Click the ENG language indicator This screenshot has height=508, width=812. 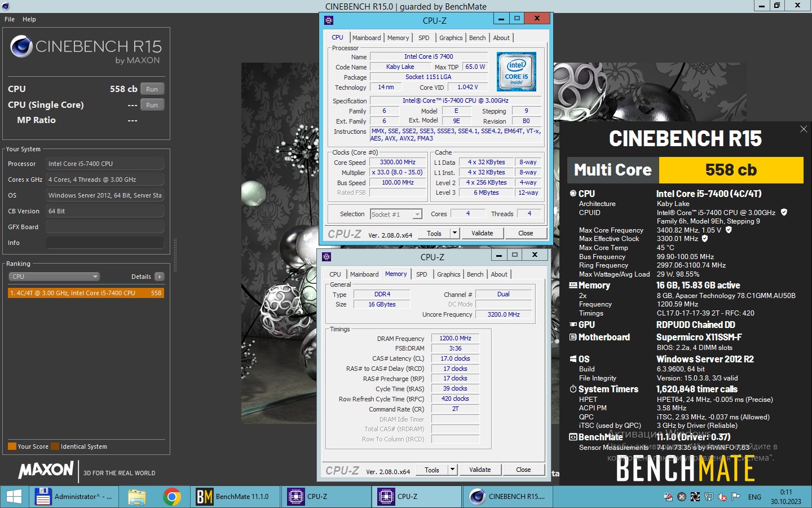pos(754,497)
